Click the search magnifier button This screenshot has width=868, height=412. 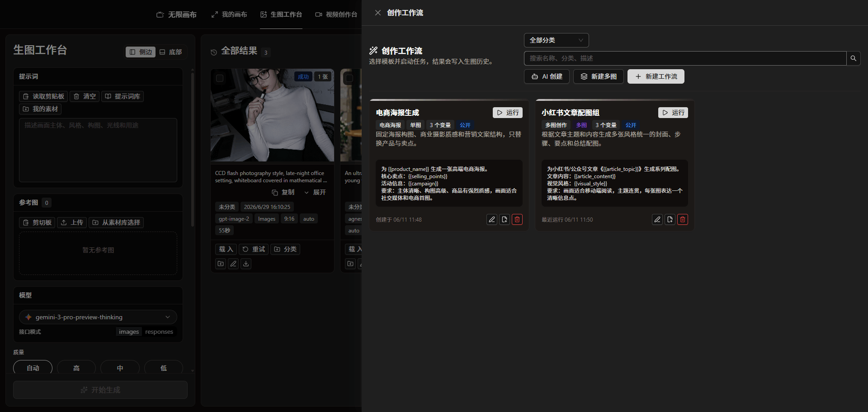point(854,58)
